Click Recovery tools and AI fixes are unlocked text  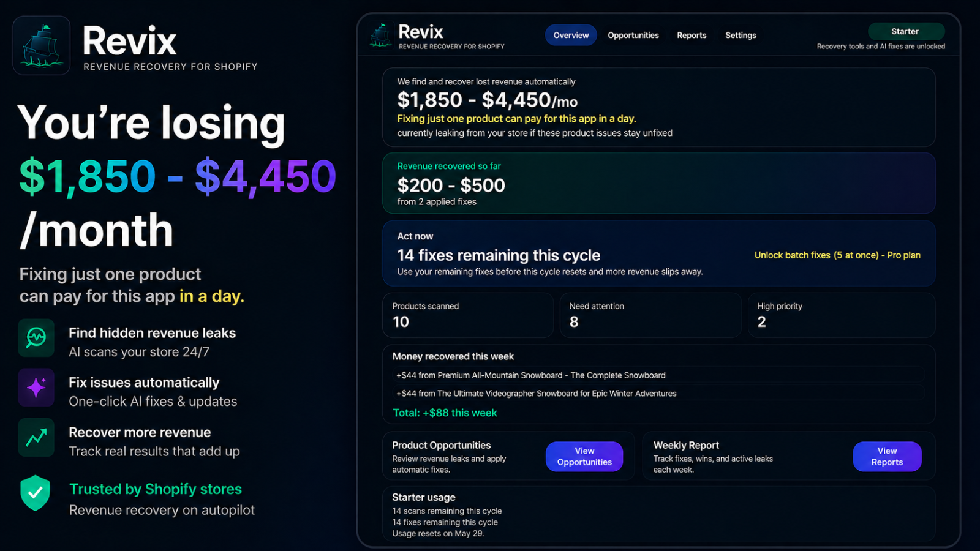point(881,47)
